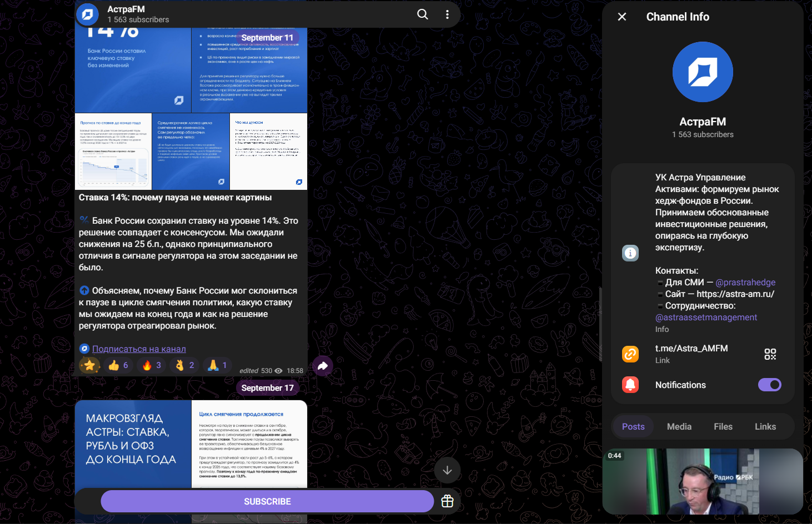
Task: Switch to the Posts tab
Action: pyautogui.click(x=633, y=426)
